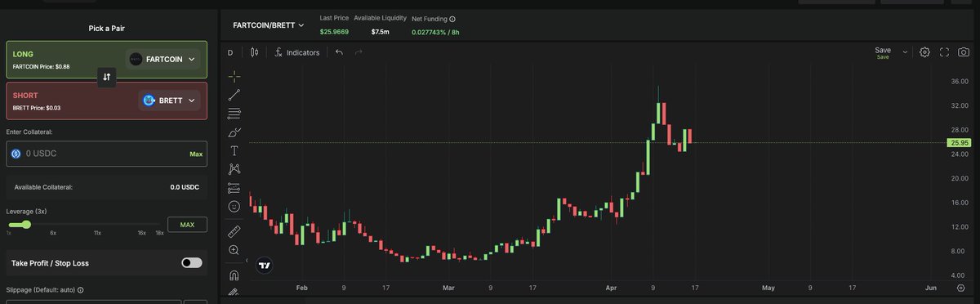Image resolution: width=980 pixels, height=304 pixels.
Task: Open the emoji icons tool
Action: click(x=234, y=207)
